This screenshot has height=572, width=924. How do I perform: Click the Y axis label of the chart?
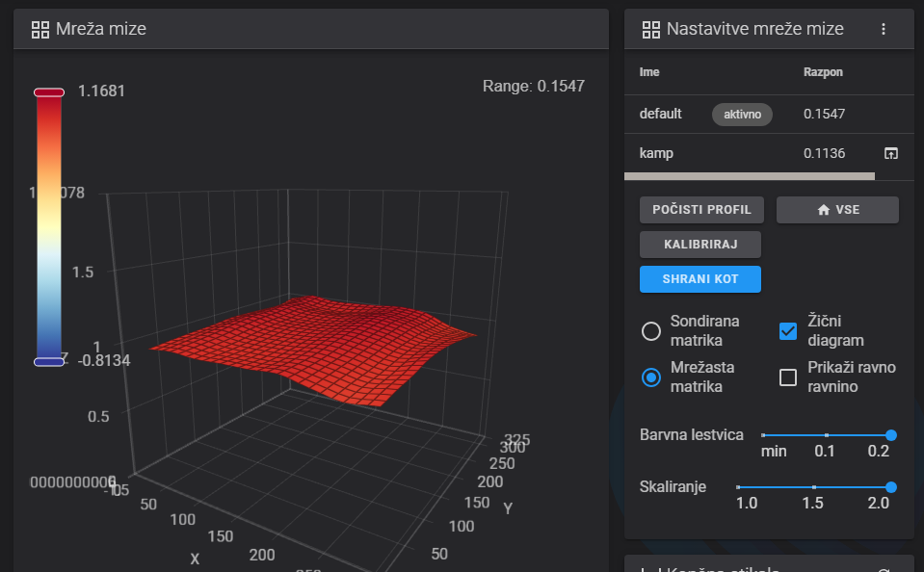508,508
